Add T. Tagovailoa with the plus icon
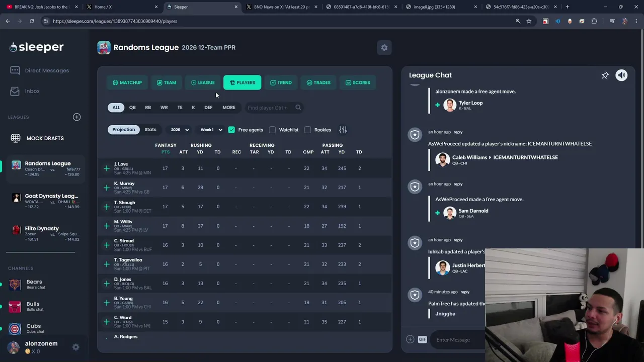 pyautogui.click(x=107, y=264)
